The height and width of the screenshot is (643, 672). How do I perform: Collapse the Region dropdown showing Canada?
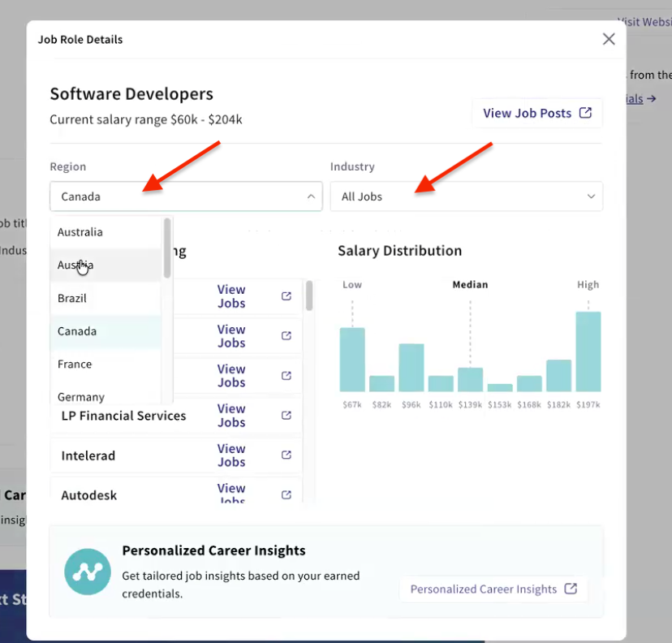click(x=186, y=196)
